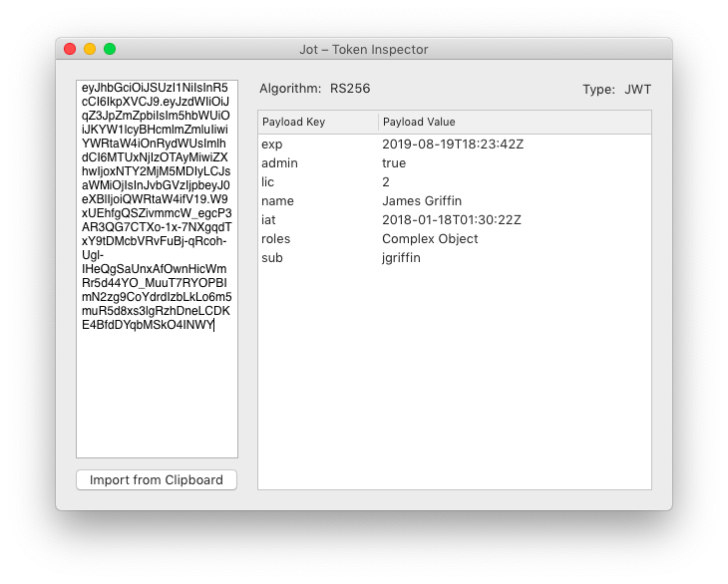Click the Payload Value column header
This screenshot has width=728, height=584.
click(514, 123)
